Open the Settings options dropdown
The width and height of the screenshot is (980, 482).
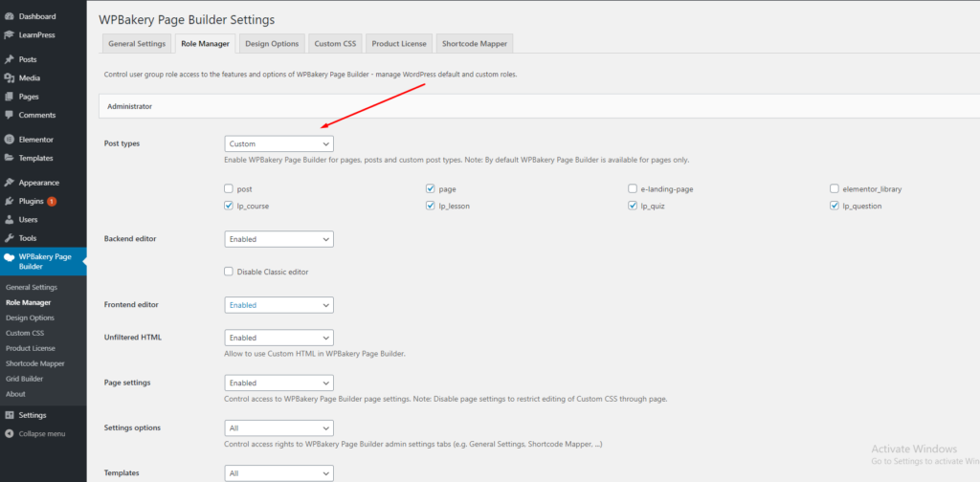tap(278, 427)
